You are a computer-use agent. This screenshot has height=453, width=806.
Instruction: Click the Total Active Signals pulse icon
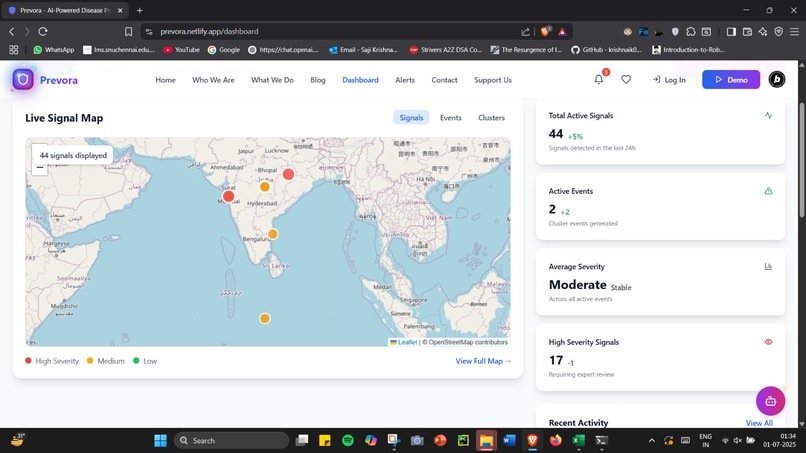tap(768, 115)
